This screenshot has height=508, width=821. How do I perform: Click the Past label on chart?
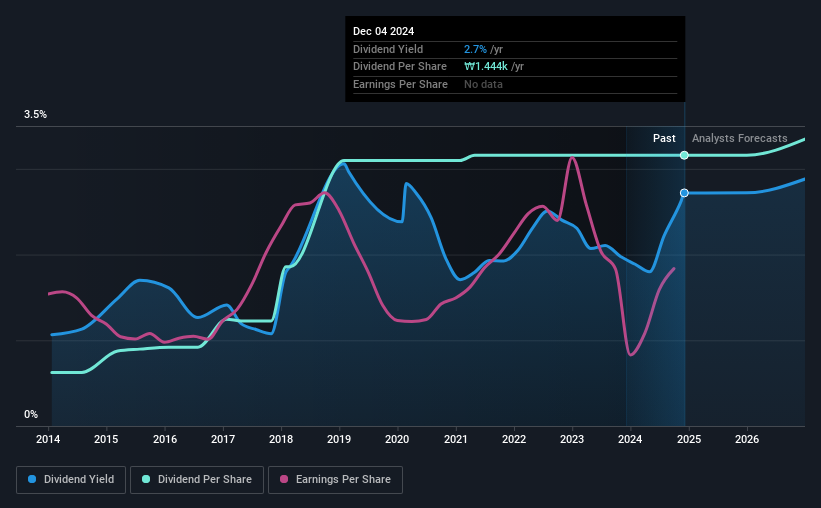(x=664, y=138)
